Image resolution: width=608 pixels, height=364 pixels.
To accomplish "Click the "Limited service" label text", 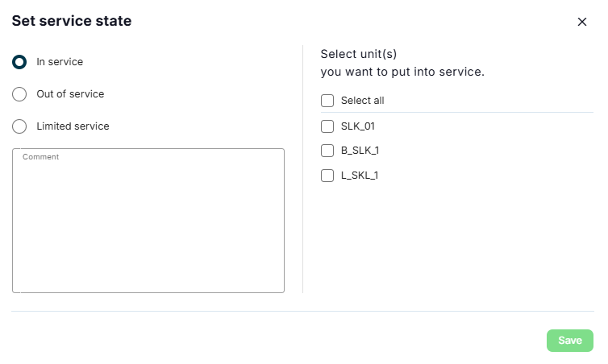I will [73, 126].
